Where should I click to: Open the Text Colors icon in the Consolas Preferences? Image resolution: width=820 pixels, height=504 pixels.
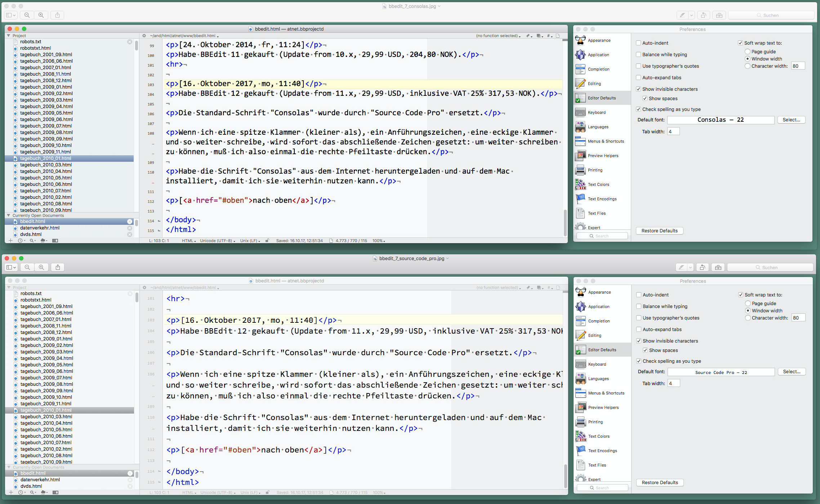click(580, 184)
